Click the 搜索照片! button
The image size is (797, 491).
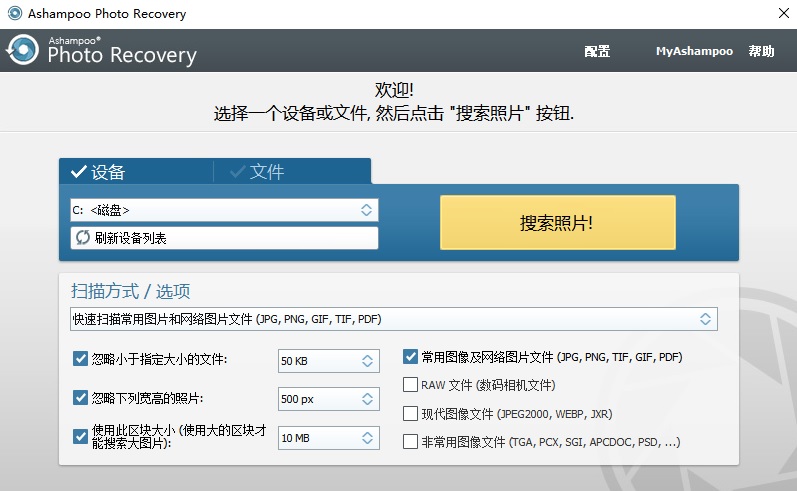[x=558, y=223]
